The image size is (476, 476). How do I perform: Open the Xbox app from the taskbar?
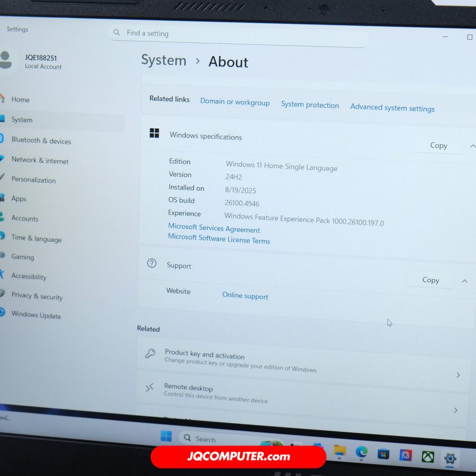point(428,456)
